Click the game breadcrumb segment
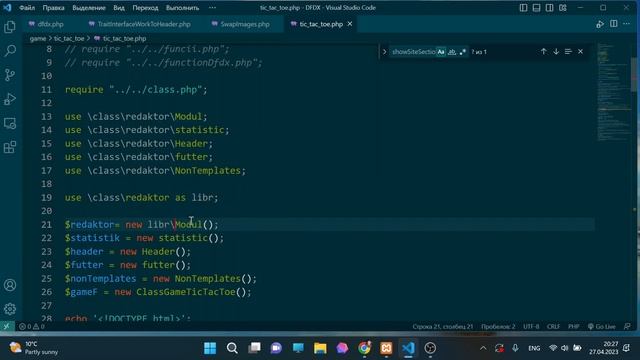Screen dimensions: 640x360 (x=38, y=38)
